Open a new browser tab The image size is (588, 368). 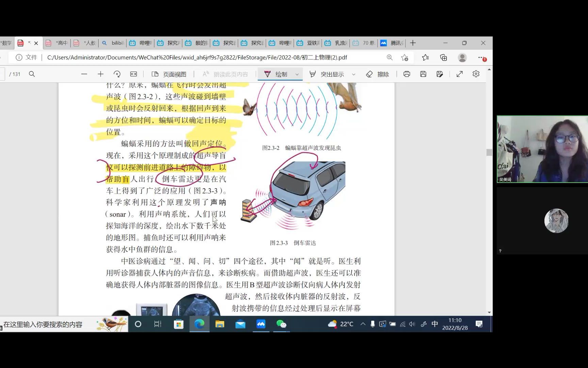(413, 43)
